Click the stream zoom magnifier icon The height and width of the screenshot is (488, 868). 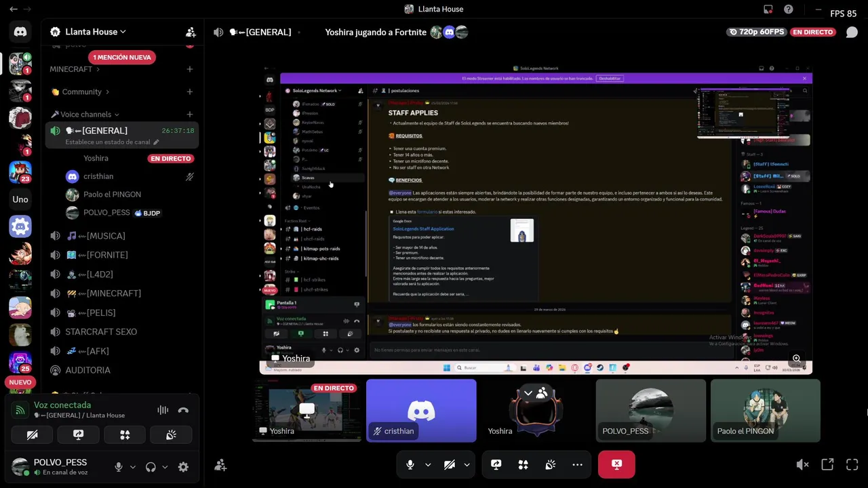pyautogui.click(x=797, y=359)
